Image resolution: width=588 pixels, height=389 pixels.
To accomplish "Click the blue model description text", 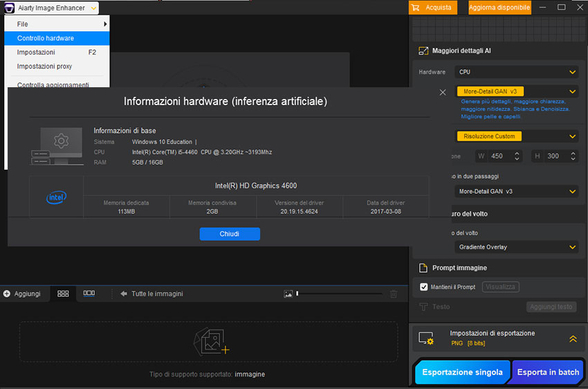I will pyautogui.click(x=515, y=109).
